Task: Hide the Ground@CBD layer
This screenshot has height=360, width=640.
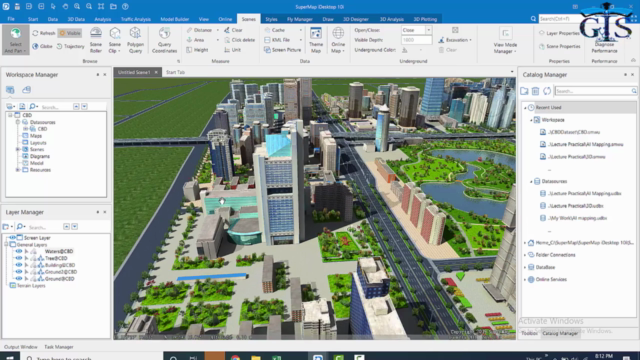Action: click(19, 279)
